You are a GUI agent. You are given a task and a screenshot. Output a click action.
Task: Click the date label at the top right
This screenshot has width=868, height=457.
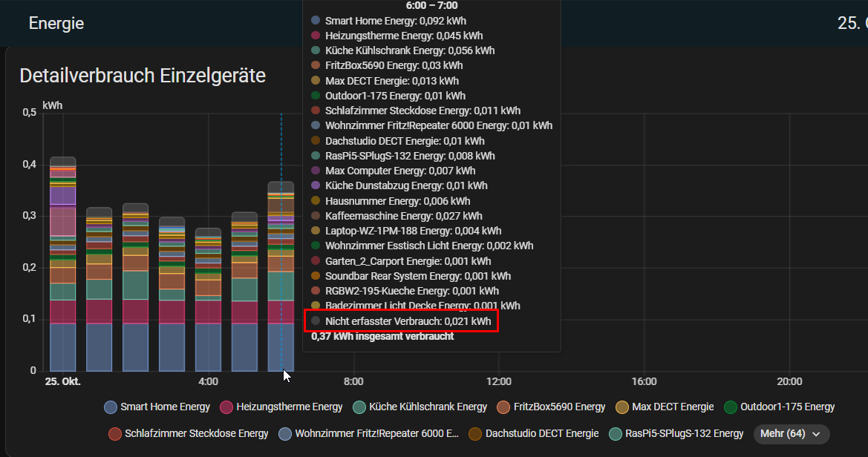pyautogui.click(x=852, y=23)
